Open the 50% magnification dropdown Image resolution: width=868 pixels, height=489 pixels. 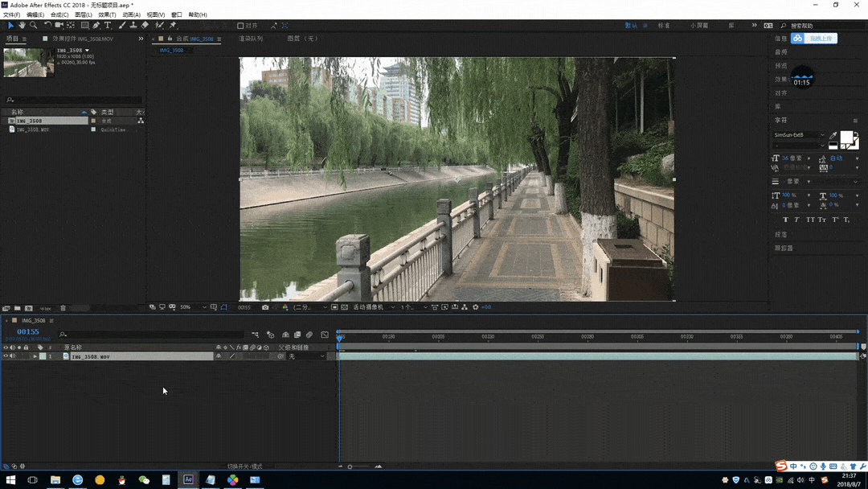[193, 306]
